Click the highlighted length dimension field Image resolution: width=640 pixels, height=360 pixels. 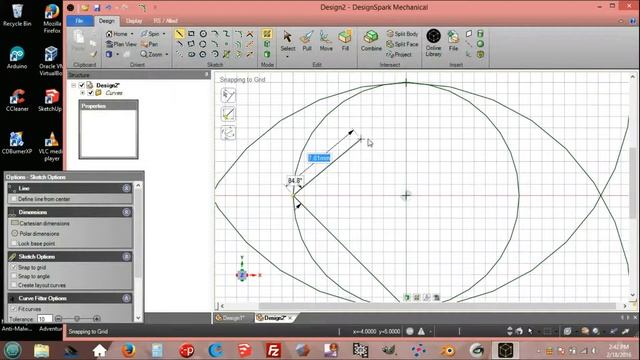[x=319, y=158]
